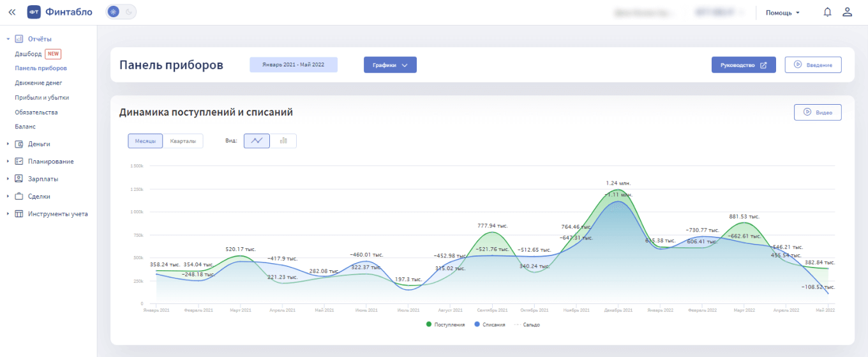Click Зарплаты sidebar icon
The height and width of the screenshot is (357, 868).
(19, 179)
